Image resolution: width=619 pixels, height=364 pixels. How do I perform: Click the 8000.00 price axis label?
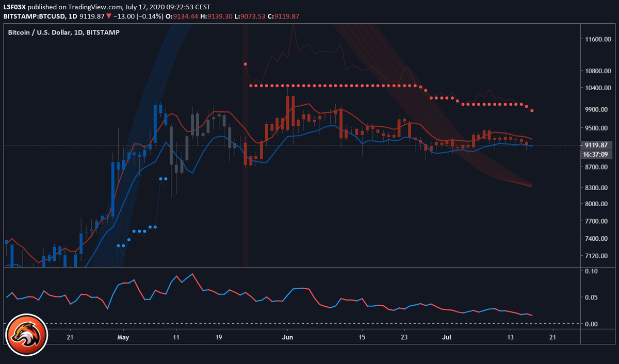tap(598, 204)
